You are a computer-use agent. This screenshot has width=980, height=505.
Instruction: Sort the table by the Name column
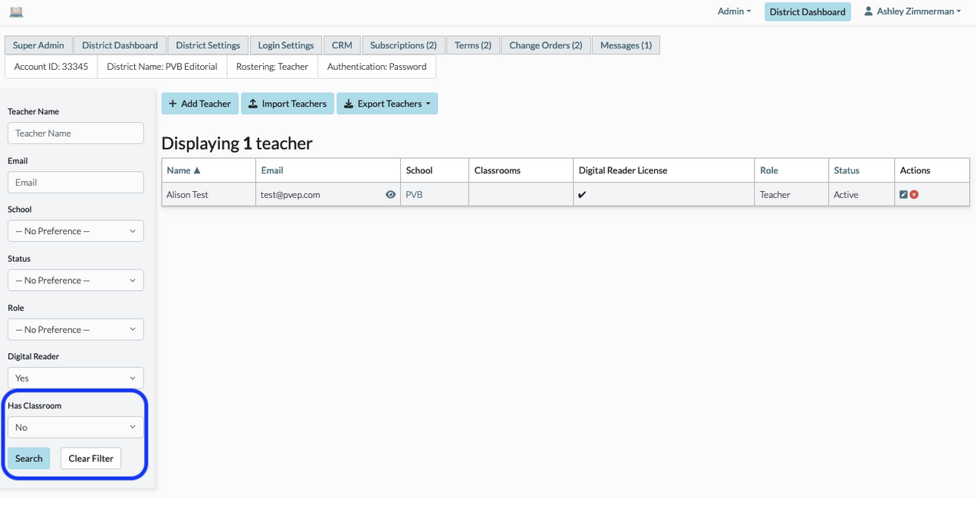pos(184,170)
